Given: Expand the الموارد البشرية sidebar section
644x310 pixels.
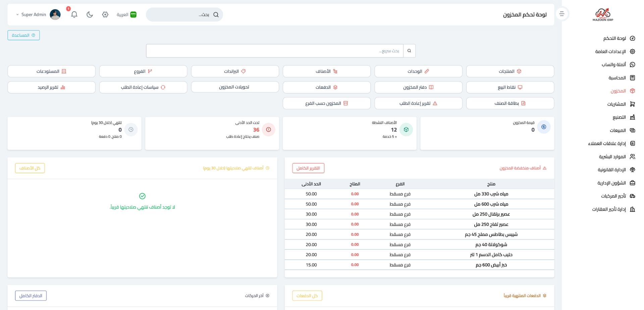Looking at the screenshot, I should [612, 157].
